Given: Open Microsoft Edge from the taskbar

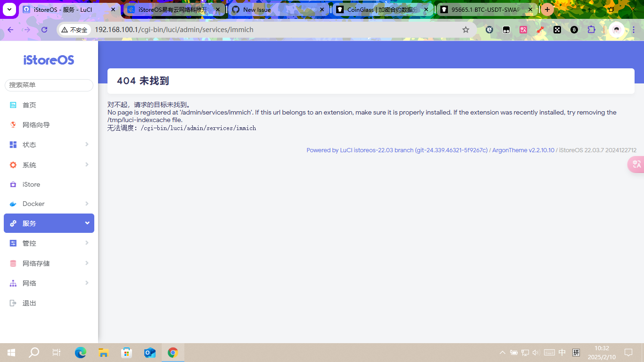Looking at the screenshot, I should coord(81,353).
